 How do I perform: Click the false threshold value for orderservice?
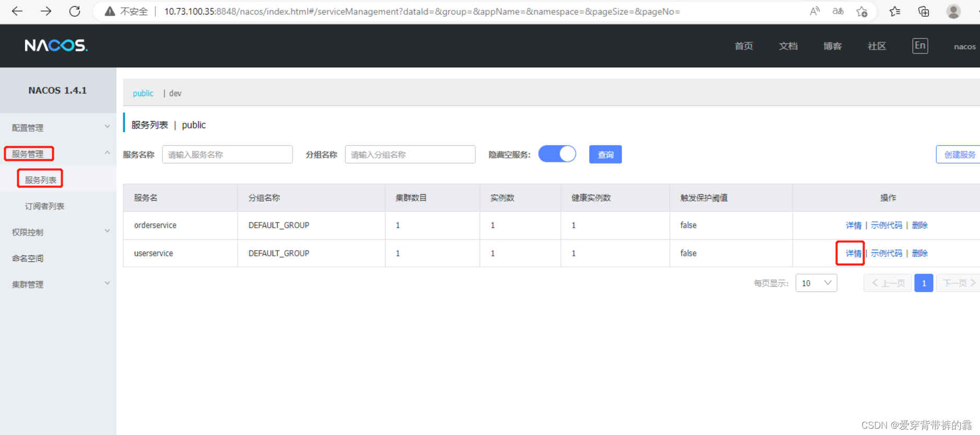click(x=689, y=225)
